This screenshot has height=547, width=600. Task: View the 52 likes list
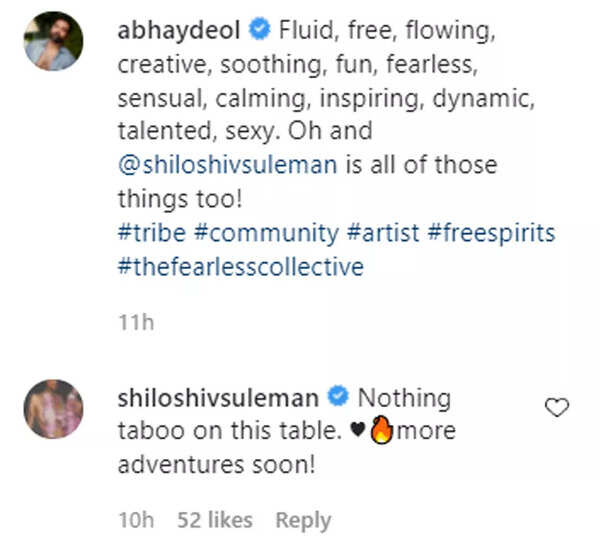tap(215, 520)
